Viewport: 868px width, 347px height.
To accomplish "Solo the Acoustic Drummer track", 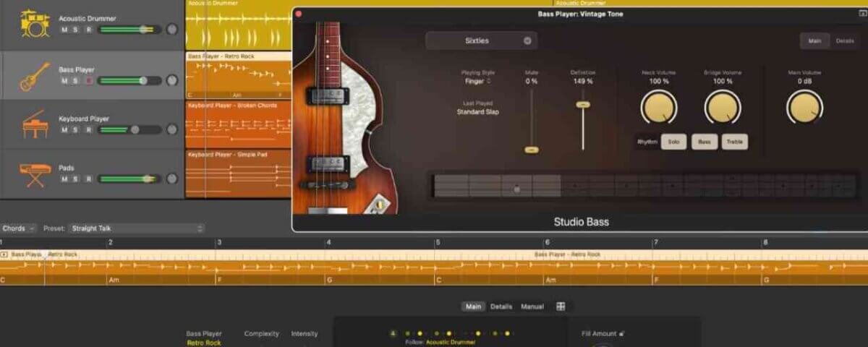I will point(76,30).
